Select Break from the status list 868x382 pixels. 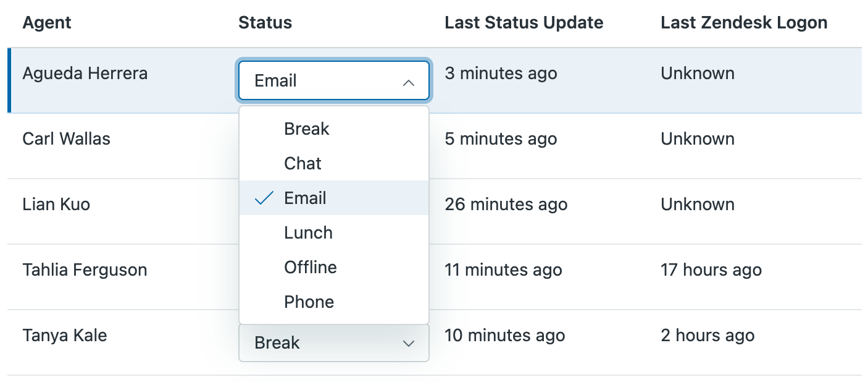point(307,129)
